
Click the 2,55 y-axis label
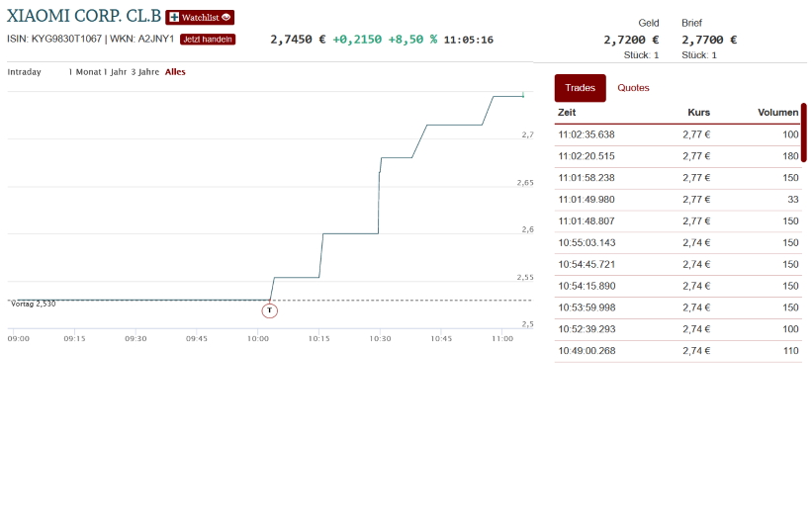click(x=525, y=278)
